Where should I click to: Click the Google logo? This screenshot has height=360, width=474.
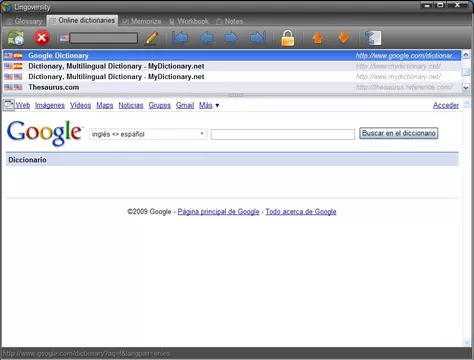click(44, 133)
